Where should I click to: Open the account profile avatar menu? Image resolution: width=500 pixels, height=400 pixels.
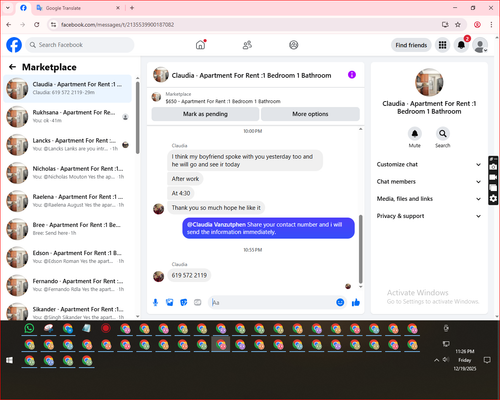coord(480,45)
